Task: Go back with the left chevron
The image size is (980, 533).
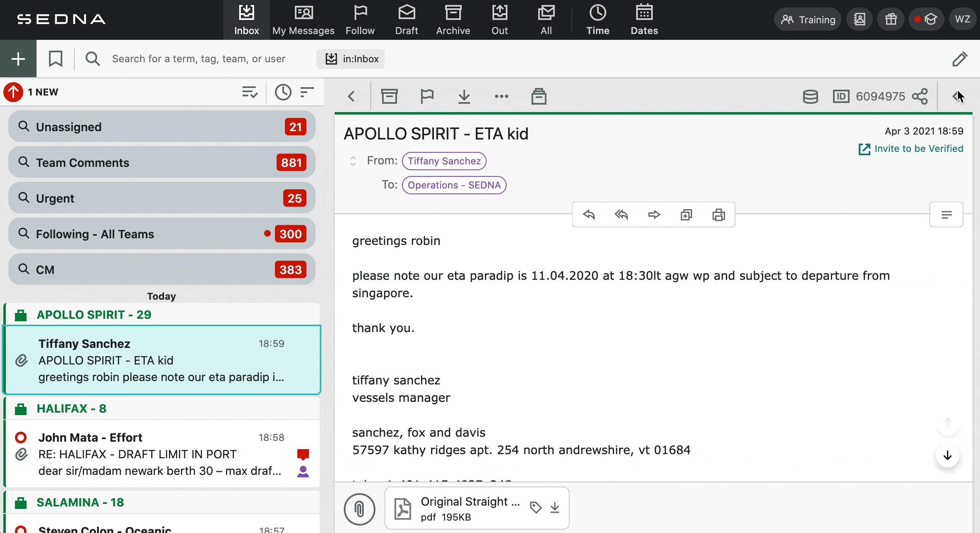Action: (351, 96)
